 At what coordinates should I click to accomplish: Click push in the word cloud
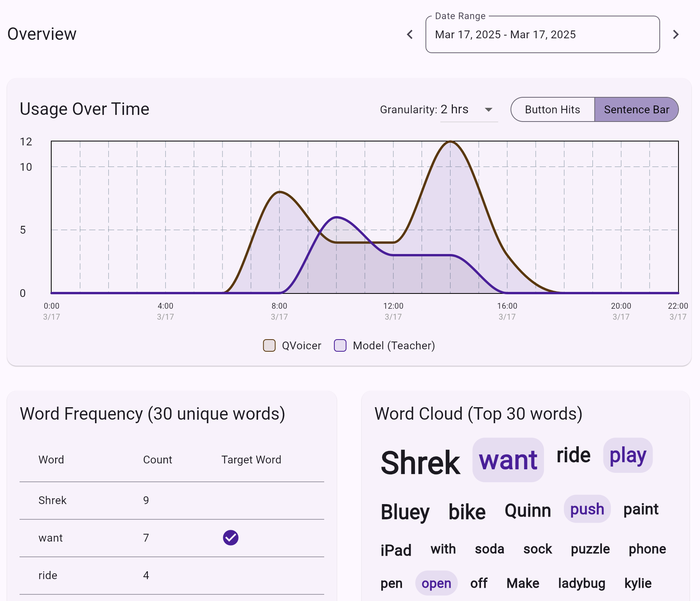587,509
